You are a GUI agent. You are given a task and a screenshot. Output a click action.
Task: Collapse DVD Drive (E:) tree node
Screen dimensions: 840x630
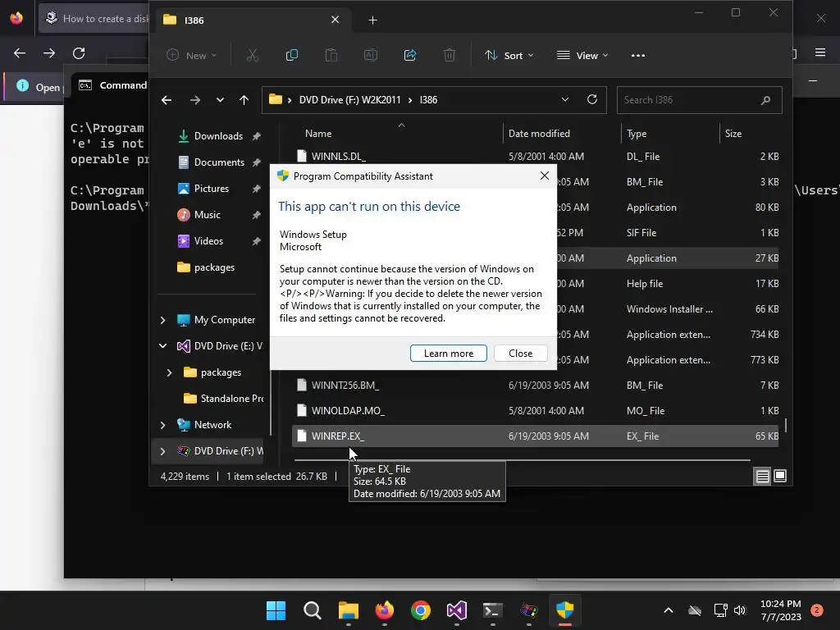click(x=163, y=346)
